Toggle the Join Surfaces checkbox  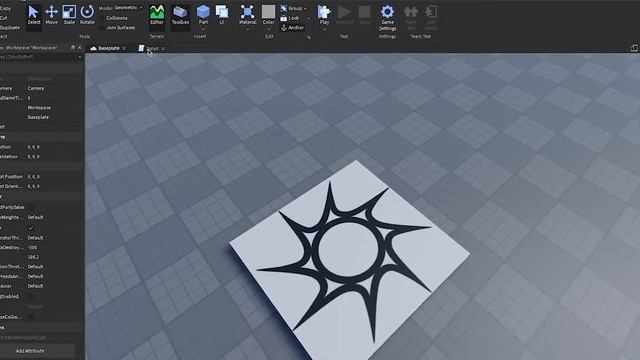102,28
